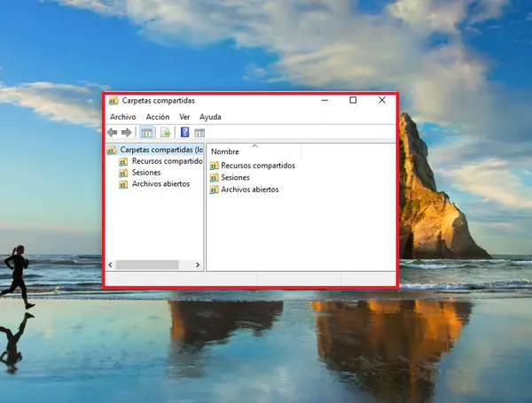Open help with the blue question mark icon
The height and width of the screenshot is (403, 532).
click(185, 132)
